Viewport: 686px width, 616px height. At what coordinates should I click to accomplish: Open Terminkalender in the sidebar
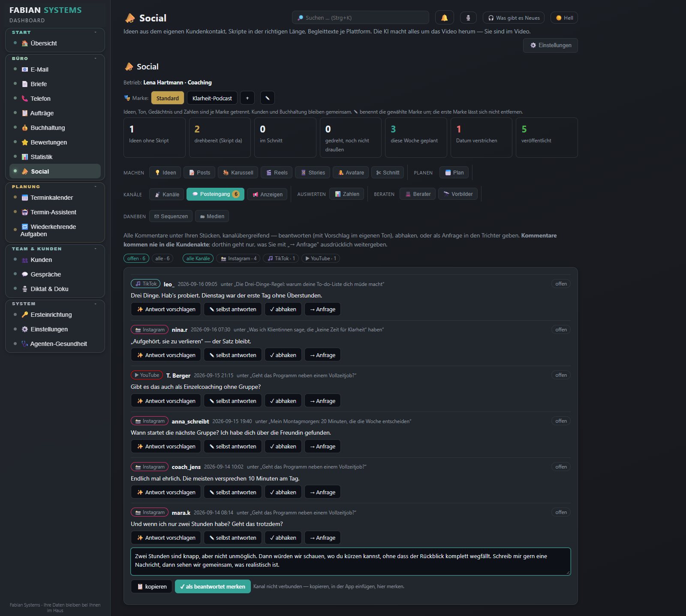pyautogui.click(x=55, y=198)
